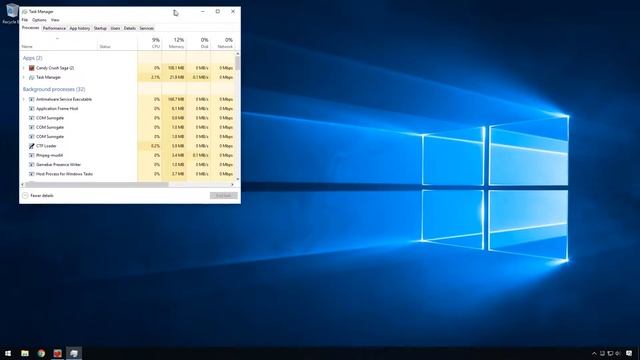Click the horizontal scrollbar thumb
The image size is (640, 360).
[x=97, y=184]
